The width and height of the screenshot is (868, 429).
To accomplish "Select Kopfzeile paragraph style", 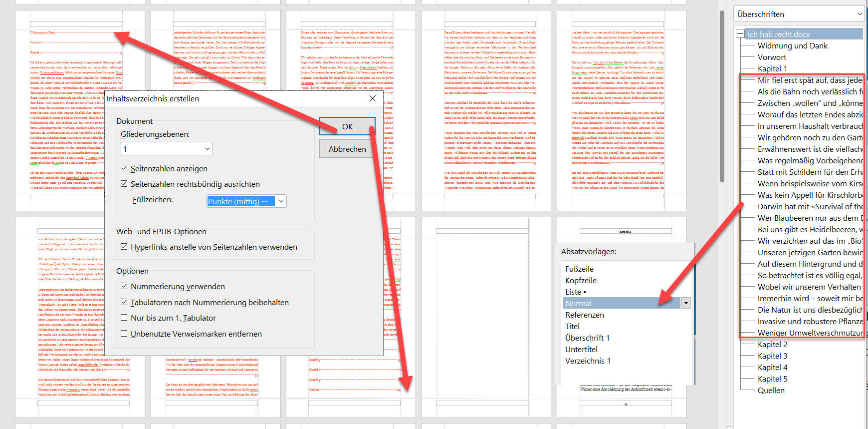I will click(581, 280).
